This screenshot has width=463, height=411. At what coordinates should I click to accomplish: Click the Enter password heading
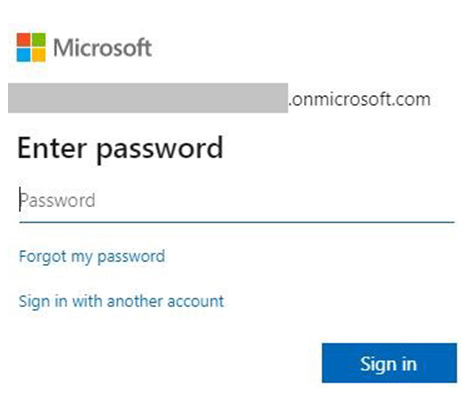pos(120,149)
